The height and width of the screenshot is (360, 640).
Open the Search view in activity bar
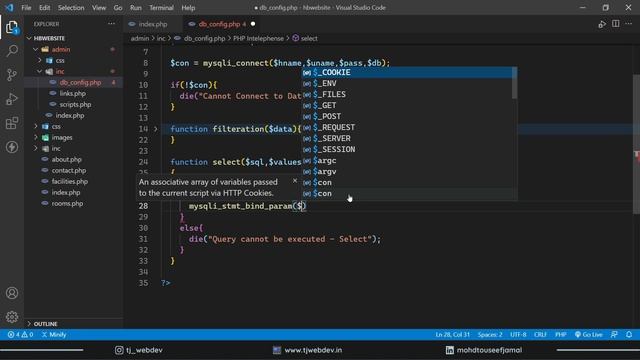[12, 51]
